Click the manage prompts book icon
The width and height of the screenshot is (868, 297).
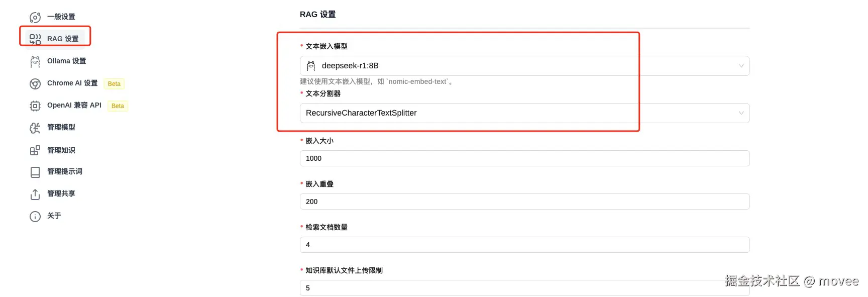coord(35,172)
